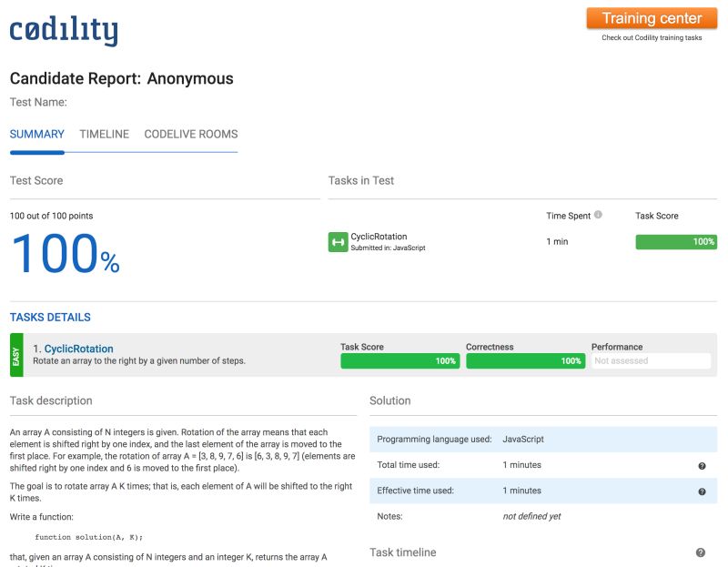Click the Programming language used JavaScript value
This screenshot has width=728, height=567.
coord(522,440)
